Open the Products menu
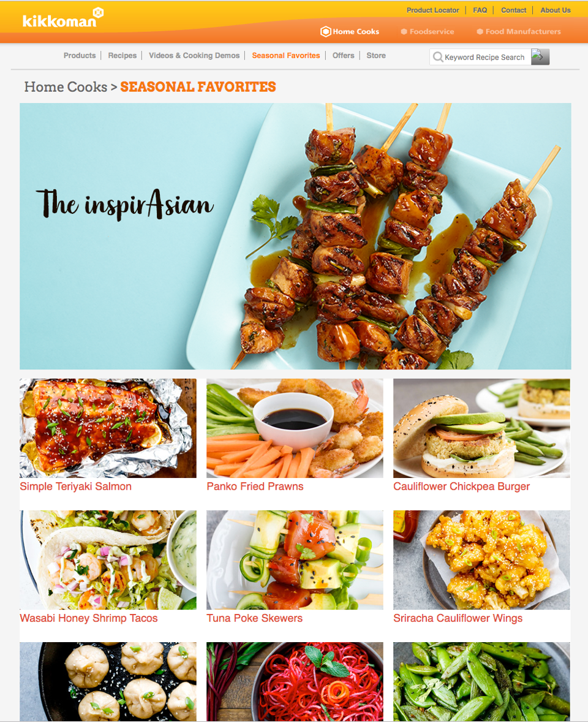This screenshot has width=588, height=723. point(79,55)
